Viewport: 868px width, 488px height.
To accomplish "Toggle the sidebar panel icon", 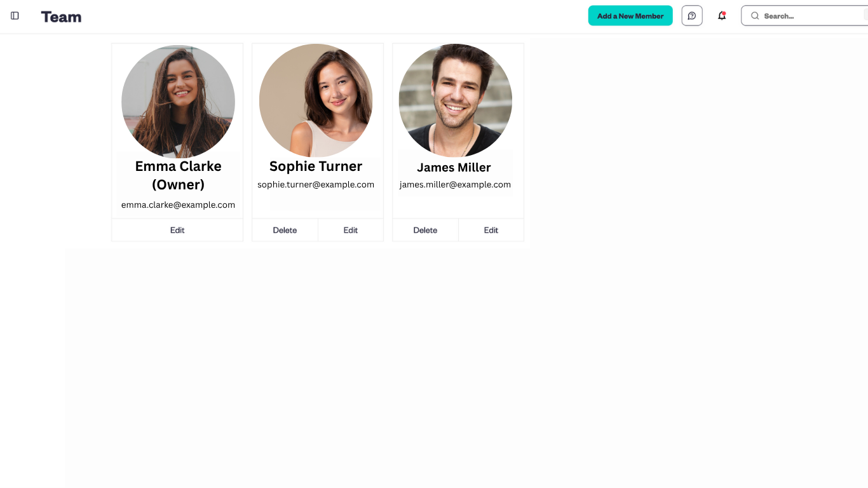I will pos(15,16).
